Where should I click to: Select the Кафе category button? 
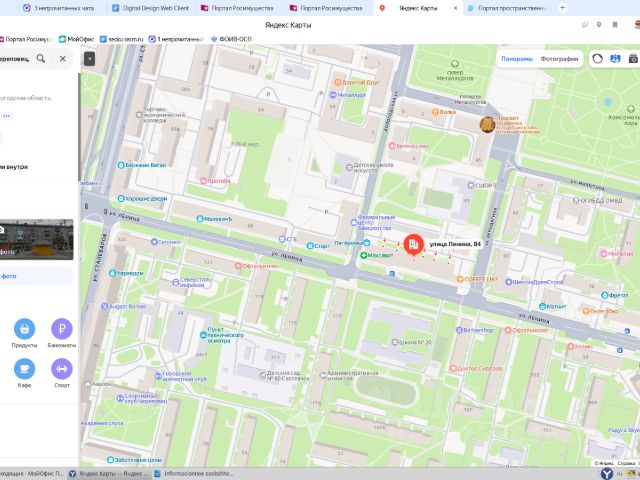coord(24,369)
